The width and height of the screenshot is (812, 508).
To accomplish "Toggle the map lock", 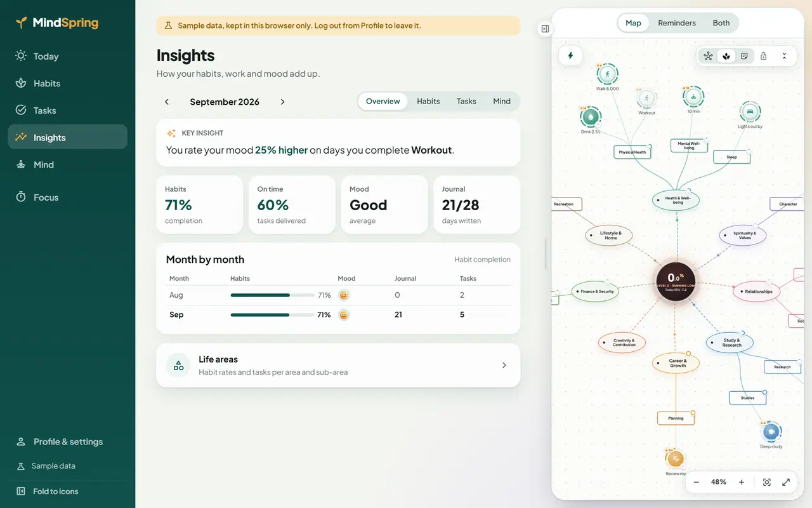I will (x=764, y=56).
